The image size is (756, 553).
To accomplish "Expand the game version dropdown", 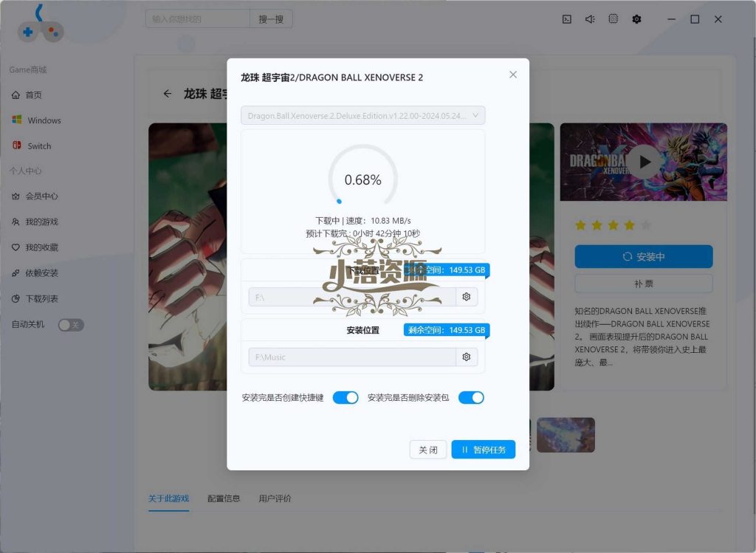I will (x=363, y=116).
